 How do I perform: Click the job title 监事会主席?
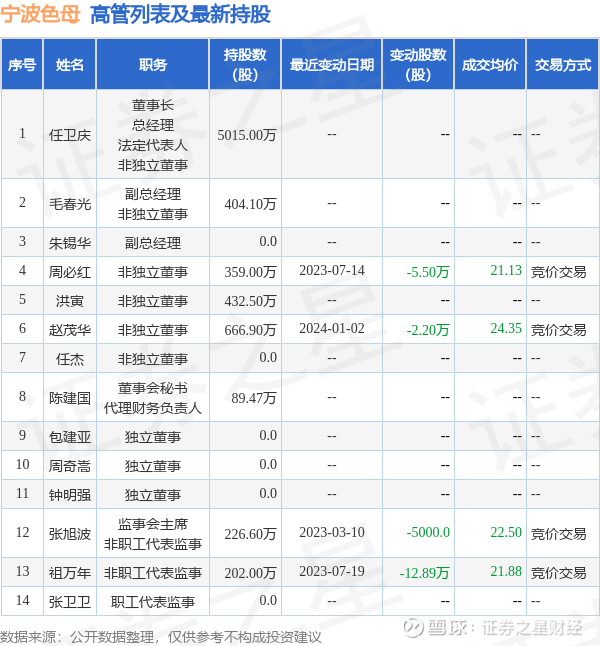pos(153,524)
